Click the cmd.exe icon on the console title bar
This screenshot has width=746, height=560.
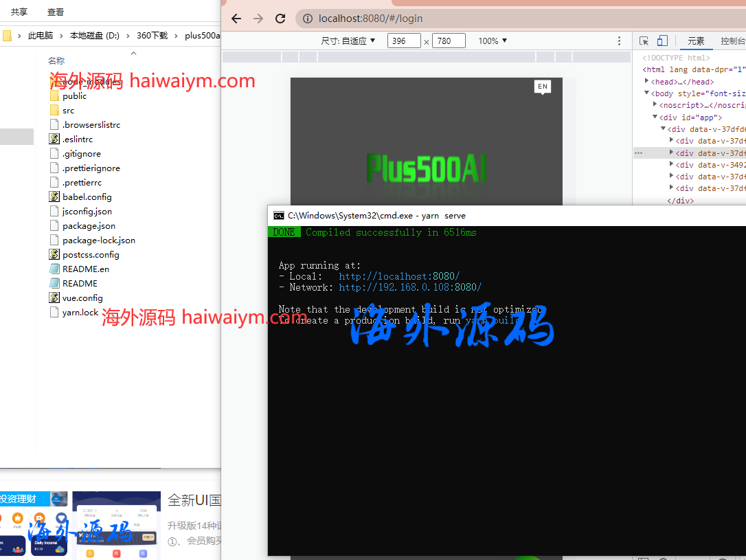pos(279,215)
